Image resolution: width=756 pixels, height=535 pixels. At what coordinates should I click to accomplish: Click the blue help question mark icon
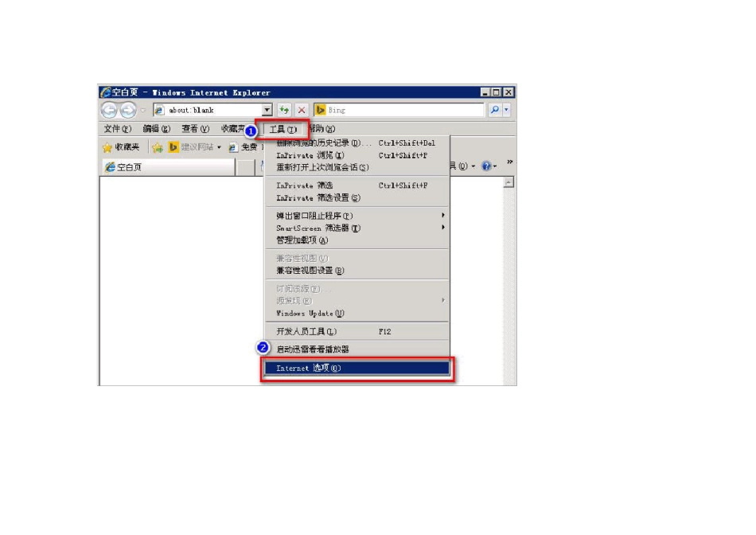coord(486,166)
